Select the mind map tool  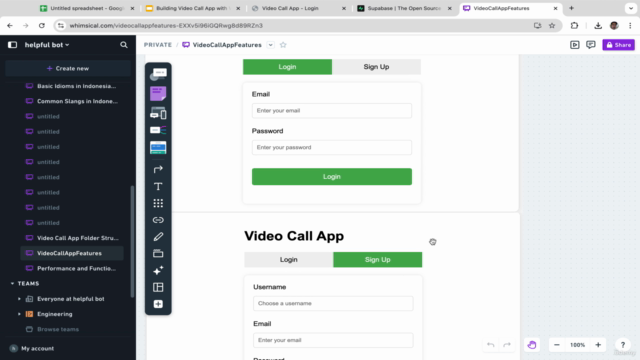158,130
